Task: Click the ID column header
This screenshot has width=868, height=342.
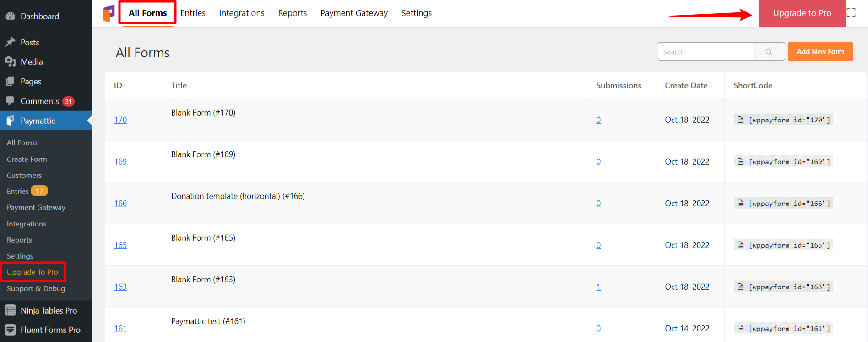Action: click(118, 85)
